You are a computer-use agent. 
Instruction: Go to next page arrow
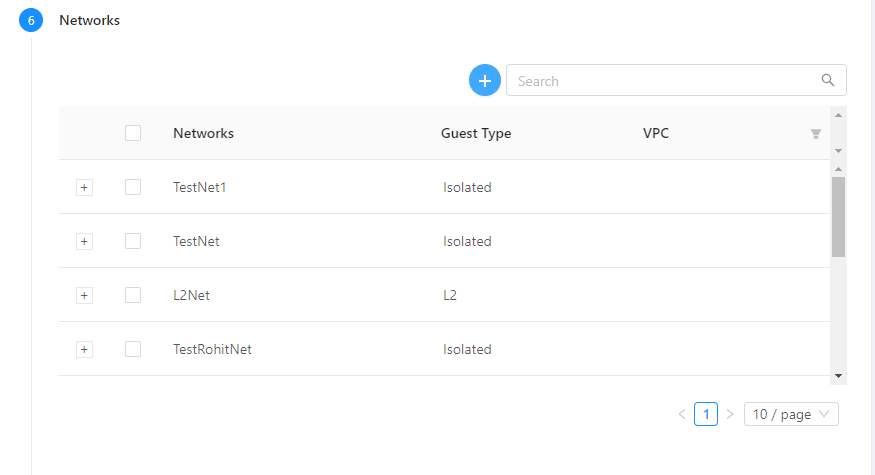click(x=730, y=414)
